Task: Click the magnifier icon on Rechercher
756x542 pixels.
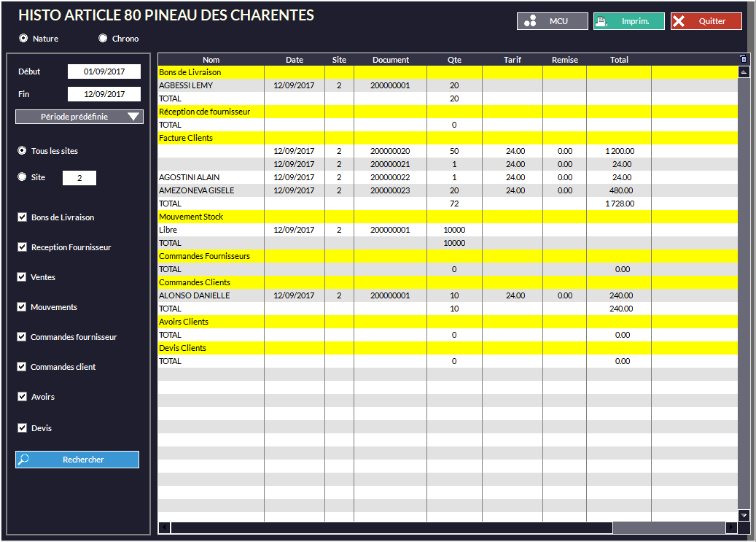Action: 25,460
